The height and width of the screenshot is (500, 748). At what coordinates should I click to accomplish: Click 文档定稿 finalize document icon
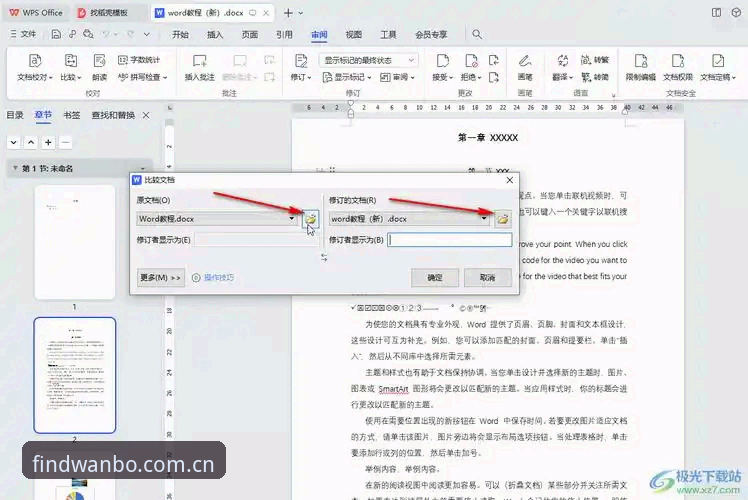point(717,61)
